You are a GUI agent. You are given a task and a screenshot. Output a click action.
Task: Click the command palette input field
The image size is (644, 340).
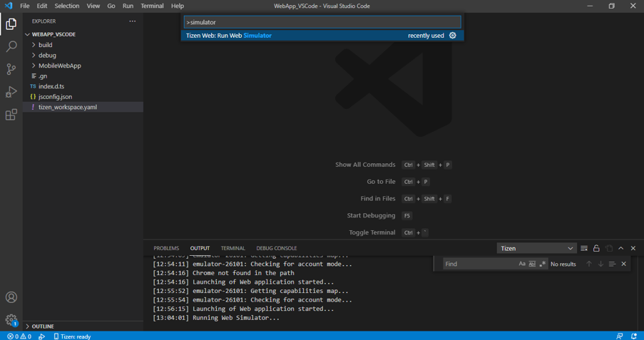pos(322,22)
